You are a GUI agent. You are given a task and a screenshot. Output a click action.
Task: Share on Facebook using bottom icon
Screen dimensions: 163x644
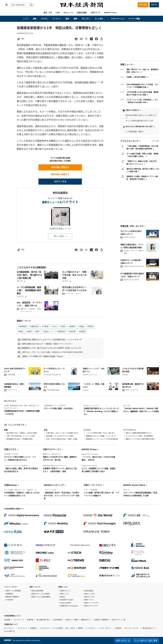[96, 250]
